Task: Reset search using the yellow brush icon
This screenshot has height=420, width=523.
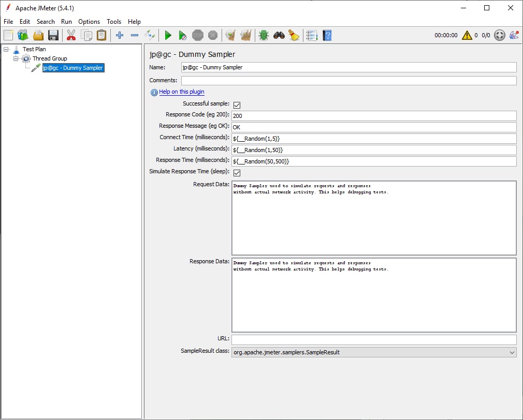Action: pos(294,35)
